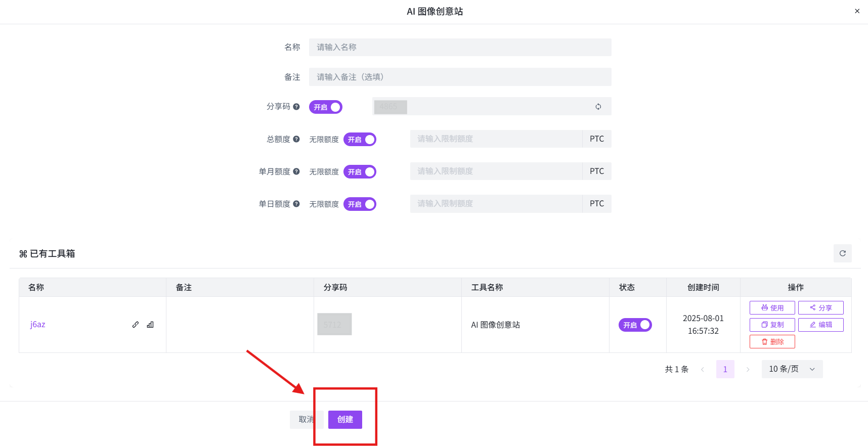This screenshot has width=868, height=446.
Task: Click the purple 创建 button
Action: click(x=345, y=419)
